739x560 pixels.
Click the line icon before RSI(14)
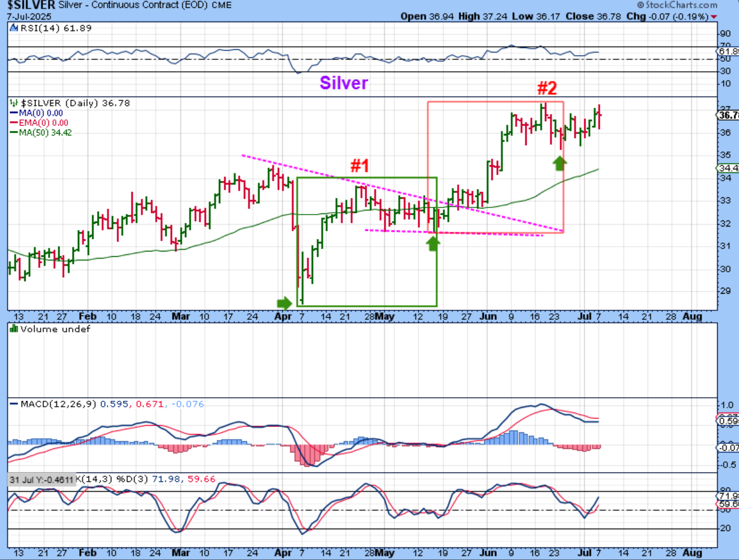13,29
